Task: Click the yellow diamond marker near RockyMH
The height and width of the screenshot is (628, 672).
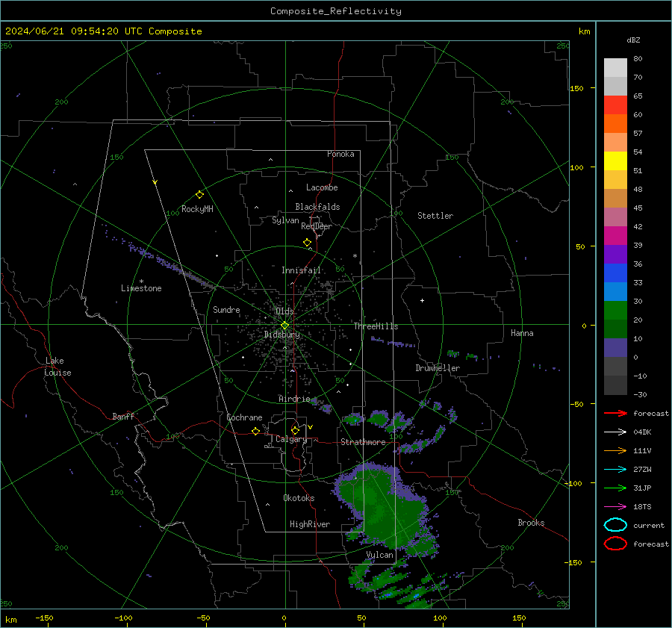Action: click(x=199, y=195)
